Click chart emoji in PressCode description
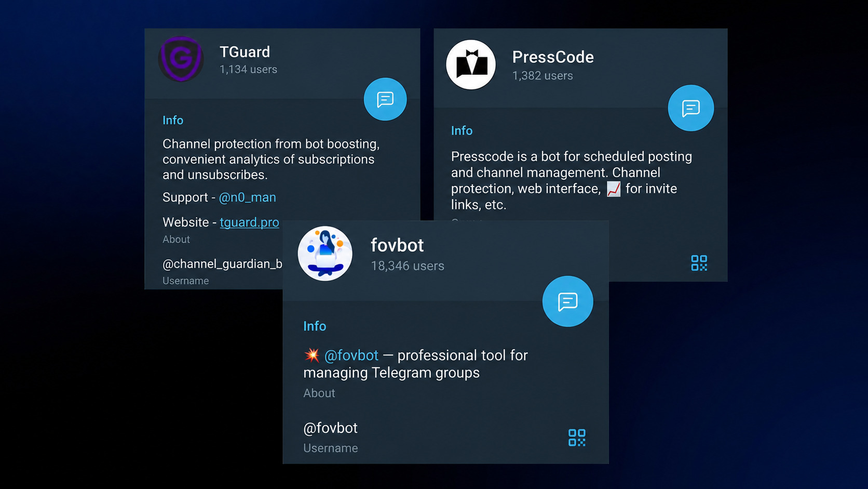 click(x=614, y=189)
